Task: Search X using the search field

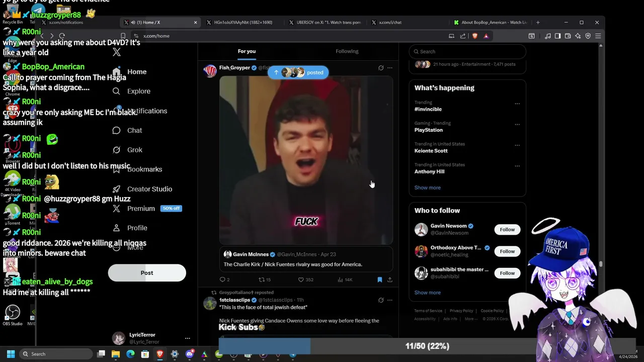Action: point(467,51)
